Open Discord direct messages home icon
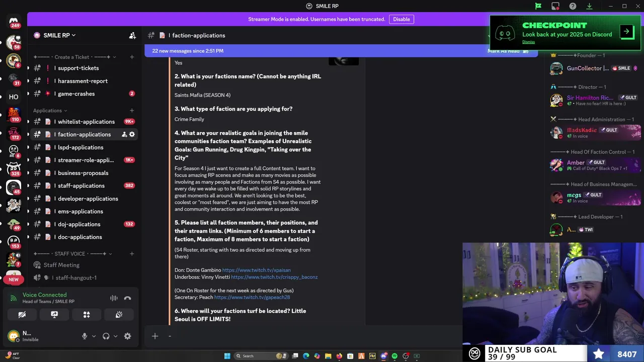Screen dimensions: 644x362 click(x=14, y=21)
